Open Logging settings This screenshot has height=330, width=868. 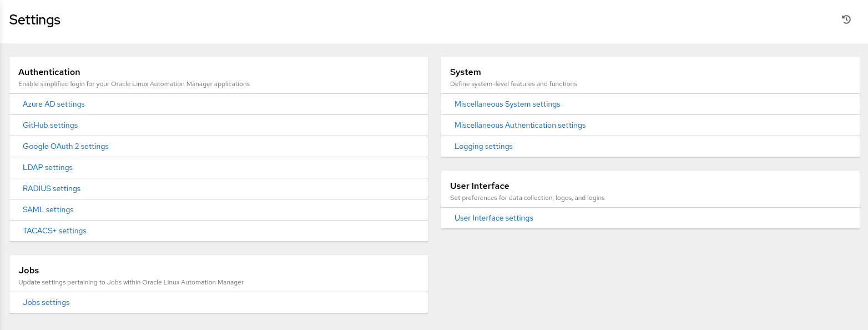tap(483, 146)
